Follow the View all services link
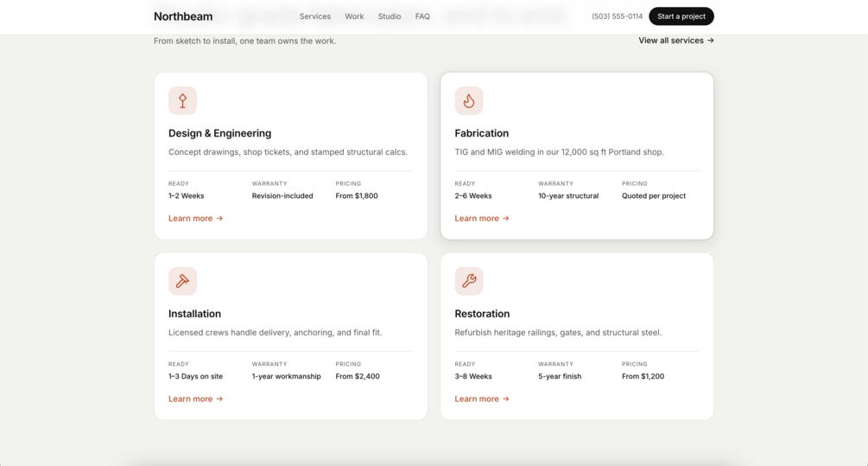868x466 pixels. click(676, 41)
